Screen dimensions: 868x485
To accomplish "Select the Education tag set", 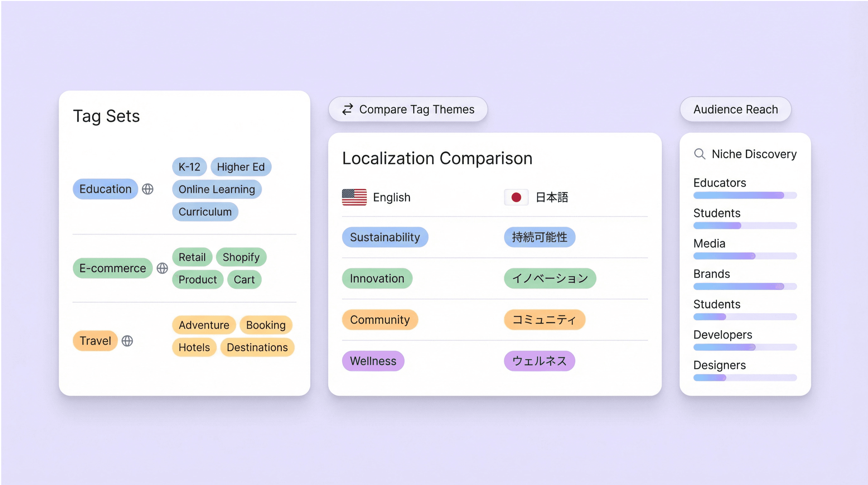I will click(105, 189).
